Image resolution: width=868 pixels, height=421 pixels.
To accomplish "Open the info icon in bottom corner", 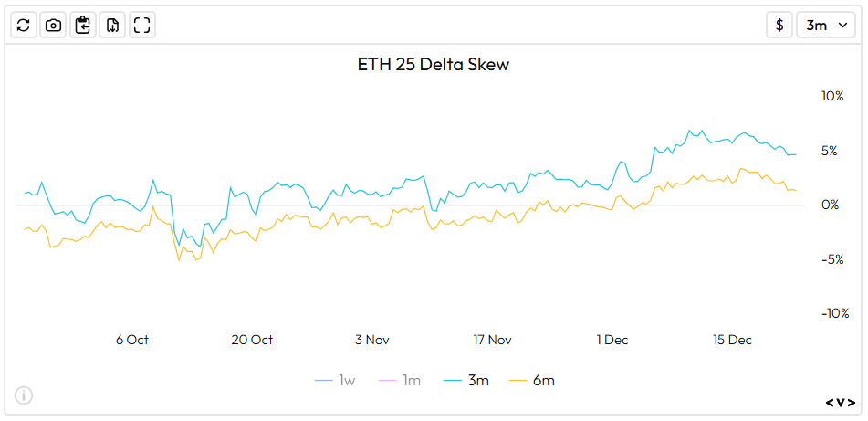I will pos(24,395).
